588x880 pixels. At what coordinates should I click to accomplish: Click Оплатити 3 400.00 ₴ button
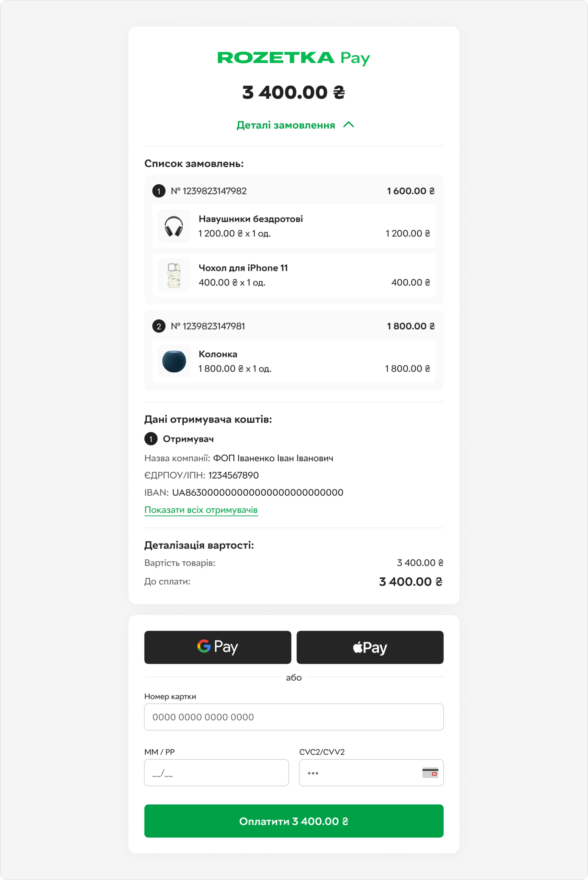point(294,821)
